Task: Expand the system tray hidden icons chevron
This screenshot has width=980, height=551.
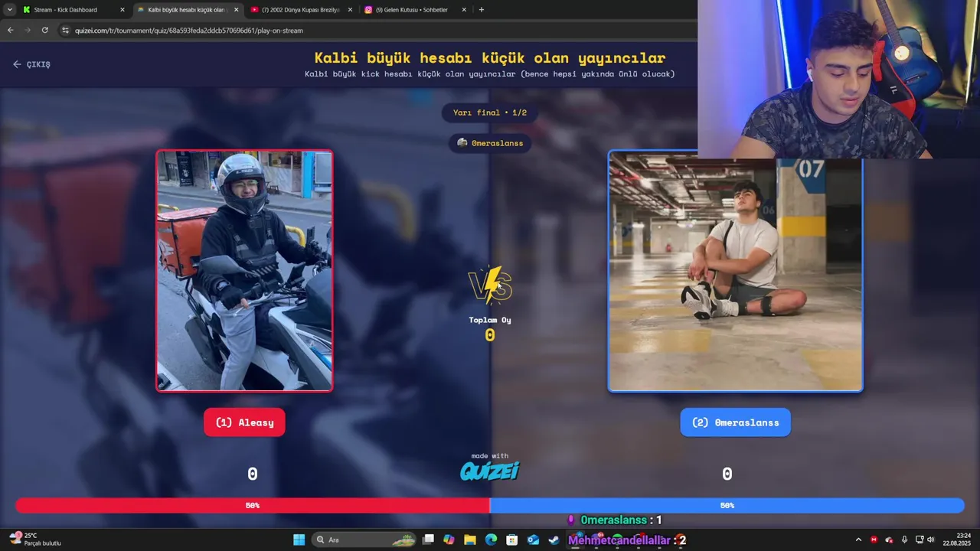Action: click(x=858, y=540)
